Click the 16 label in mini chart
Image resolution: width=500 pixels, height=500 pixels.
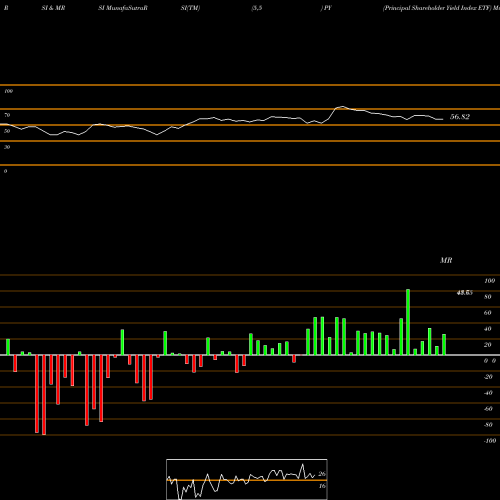pyautogui.click(x=322, y=486)
